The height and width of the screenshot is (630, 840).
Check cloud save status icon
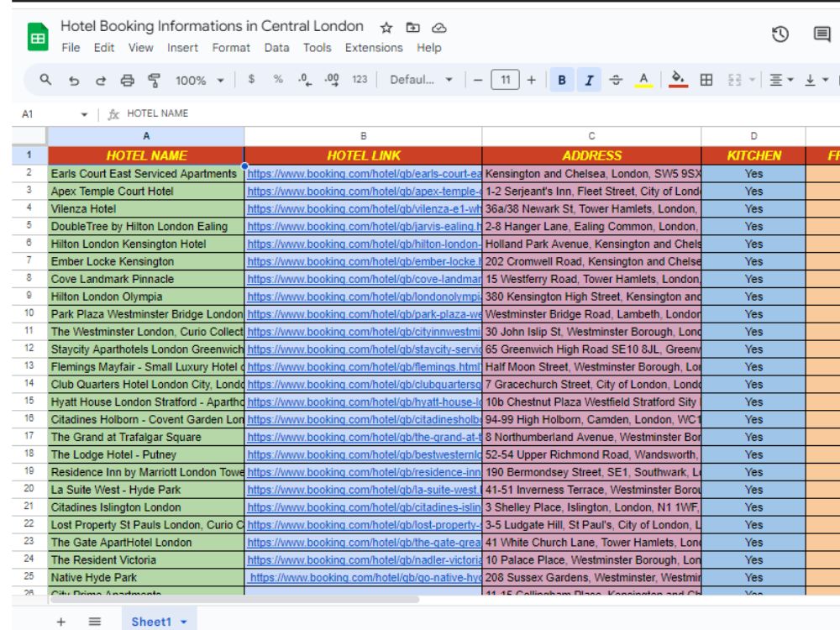tap(439, 28)
